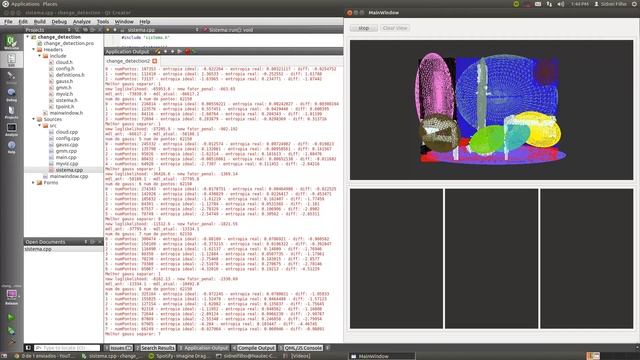640x360 pixels.
Task: Open change_detection.pro file
Action: coord(68,43)
